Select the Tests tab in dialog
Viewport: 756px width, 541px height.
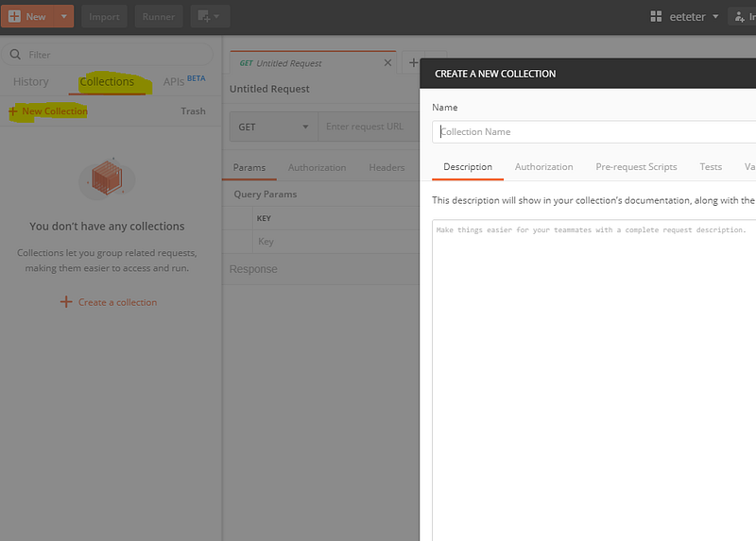[711, 167]
